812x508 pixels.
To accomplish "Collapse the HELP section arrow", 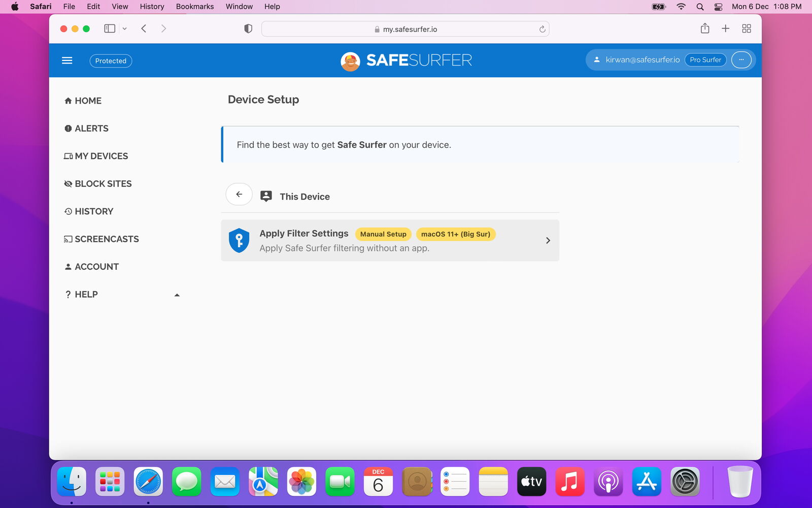I will point(177,295).
